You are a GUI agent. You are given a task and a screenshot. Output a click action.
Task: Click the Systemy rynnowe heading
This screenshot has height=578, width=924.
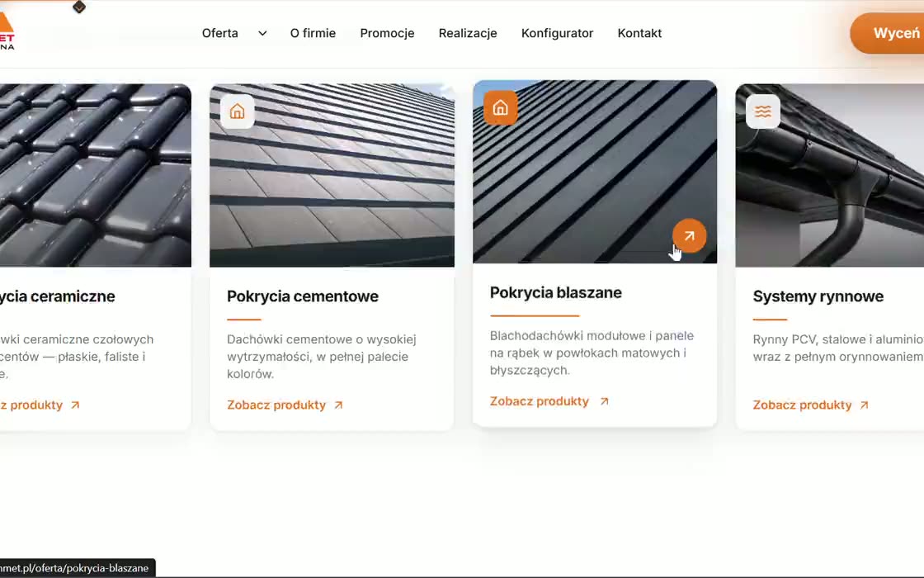[818, 296]
